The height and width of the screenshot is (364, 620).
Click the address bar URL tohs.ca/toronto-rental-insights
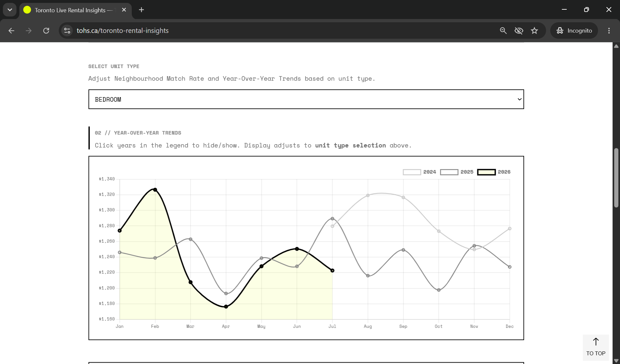coord(123,31)
